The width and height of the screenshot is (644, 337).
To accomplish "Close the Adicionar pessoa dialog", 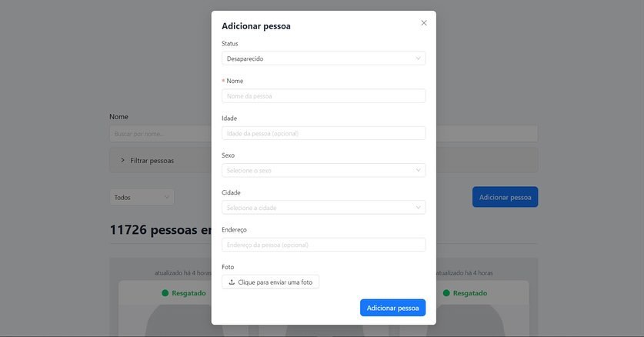I will (424, 23).
